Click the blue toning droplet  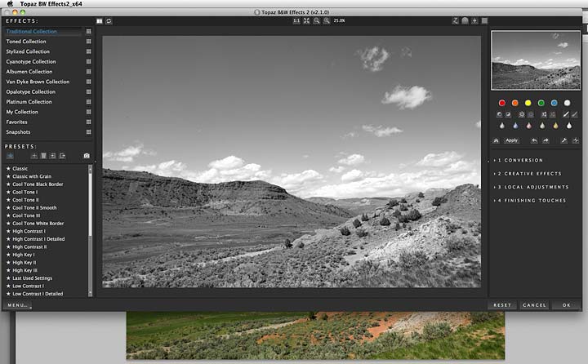pyautogui.click(x=515, y=126)
